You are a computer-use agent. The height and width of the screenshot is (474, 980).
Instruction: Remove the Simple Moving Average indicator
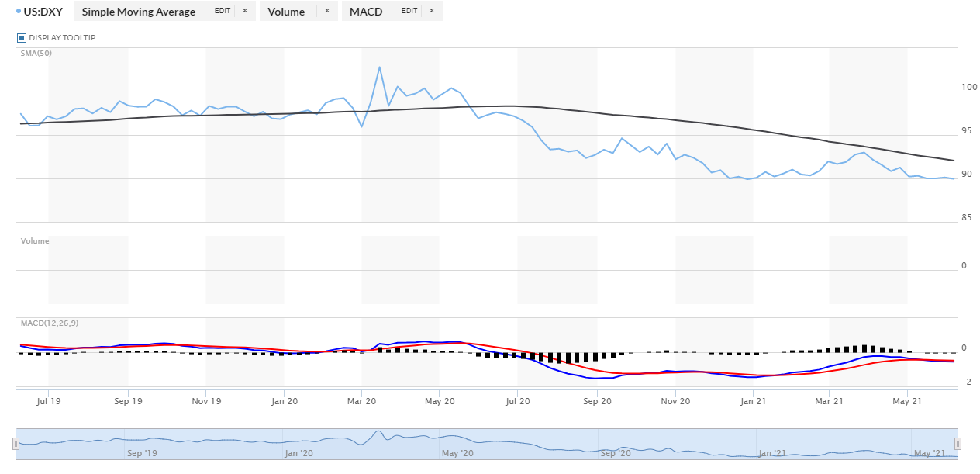245,11
